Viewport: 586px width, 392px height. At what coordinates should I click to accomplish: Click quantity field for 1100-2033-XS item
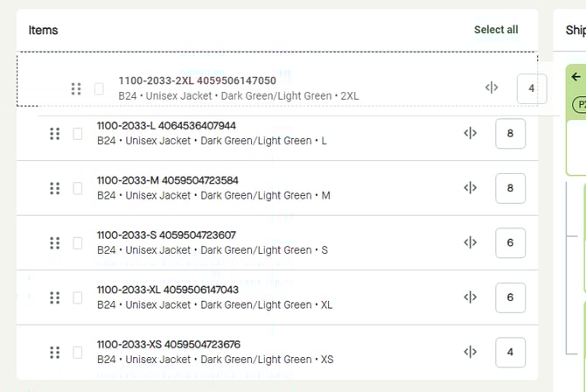(x=510, y=352)
